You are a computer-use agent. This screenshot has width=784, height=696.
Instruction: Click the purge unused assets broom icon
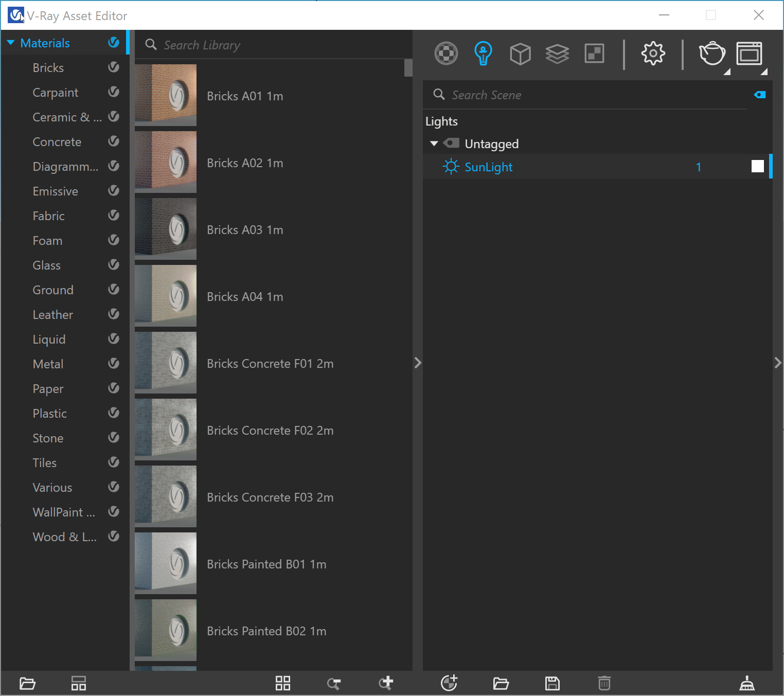[746, 684]
